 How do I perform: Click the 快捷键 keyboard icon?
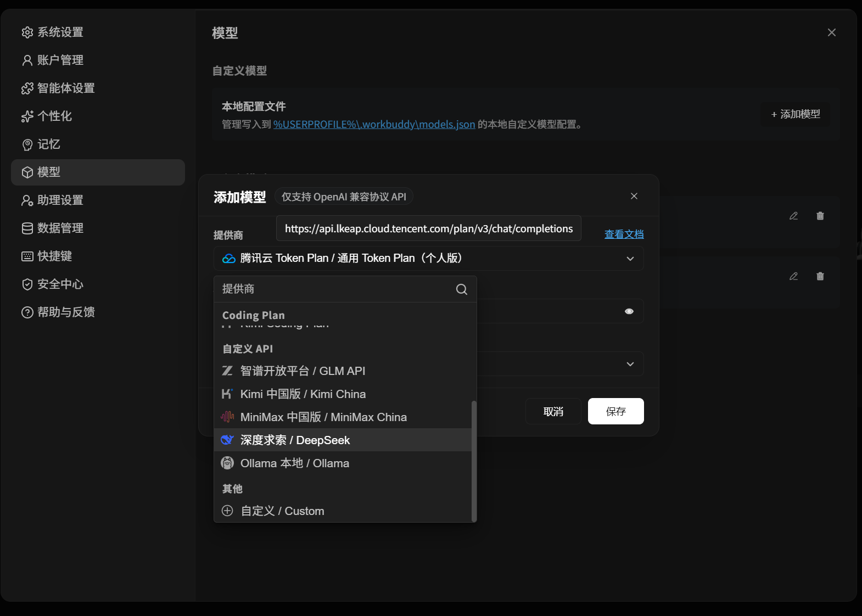27,256
